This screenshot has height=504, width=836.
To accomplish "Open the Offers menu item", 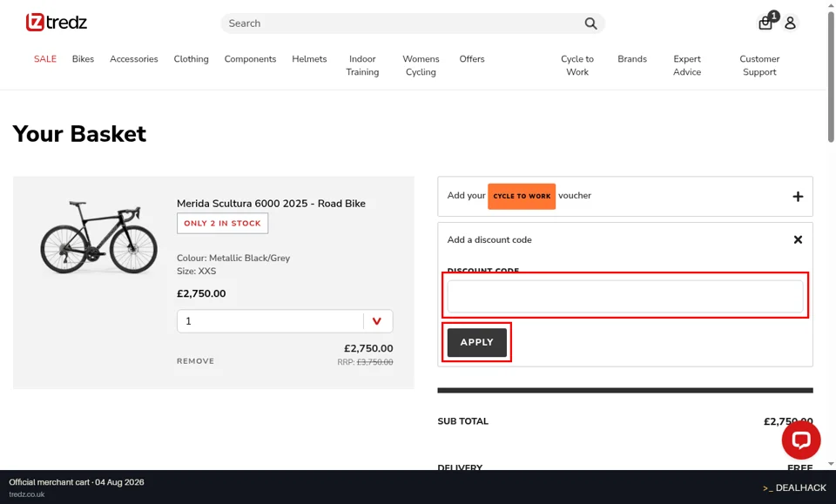I will click(x=472, y=59).
